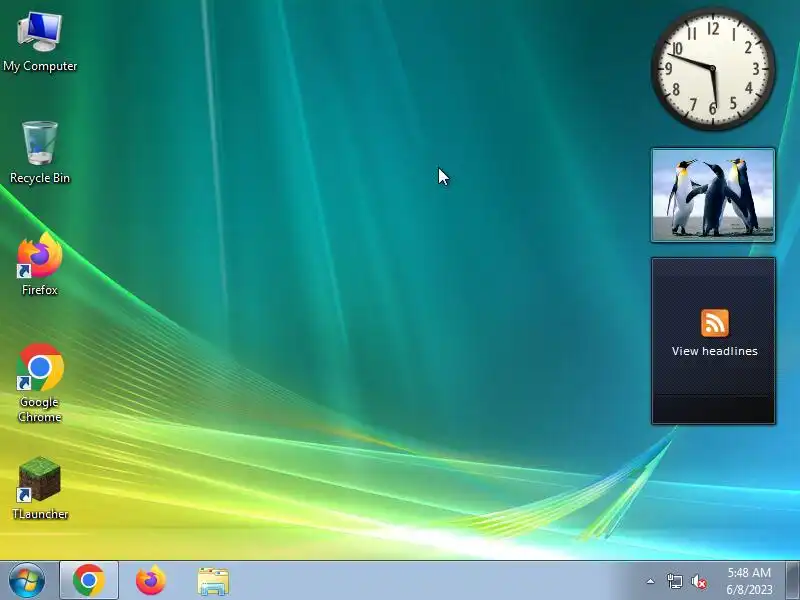Select the My Computer desktop icon
Viewport: 800px width, 600px height.
[x=40, y=42]
